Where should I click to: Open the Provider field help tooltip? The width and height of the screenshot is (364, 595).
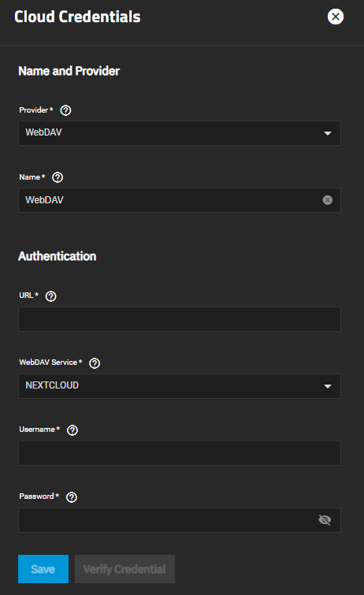pyautogui.click(x=65, y=110)
